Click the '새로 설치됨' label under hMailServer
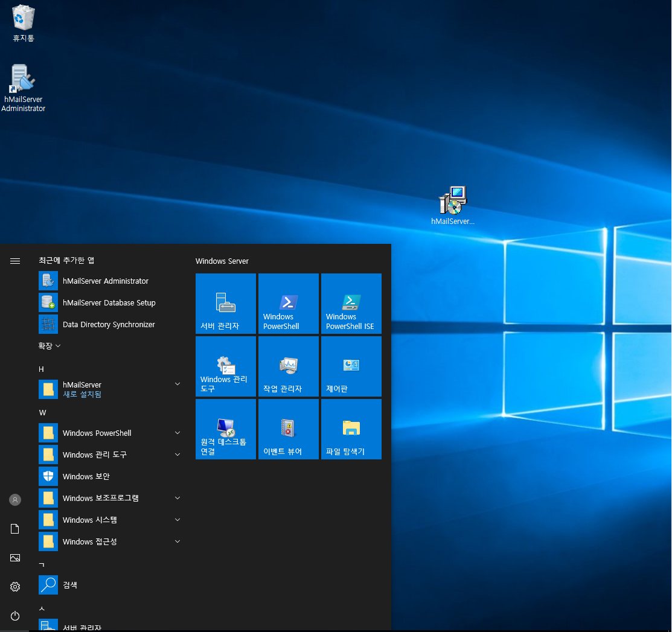672x632 pixels. (82, 394)
